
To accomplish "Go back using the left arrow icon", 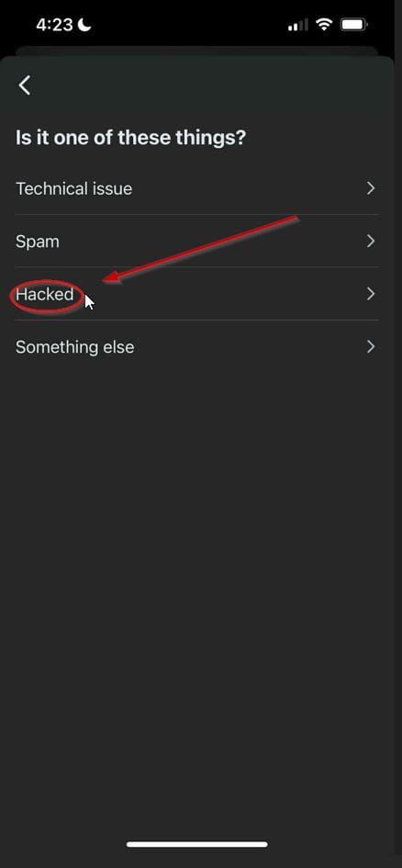I will pyautogui.click(x=25, y=85).
